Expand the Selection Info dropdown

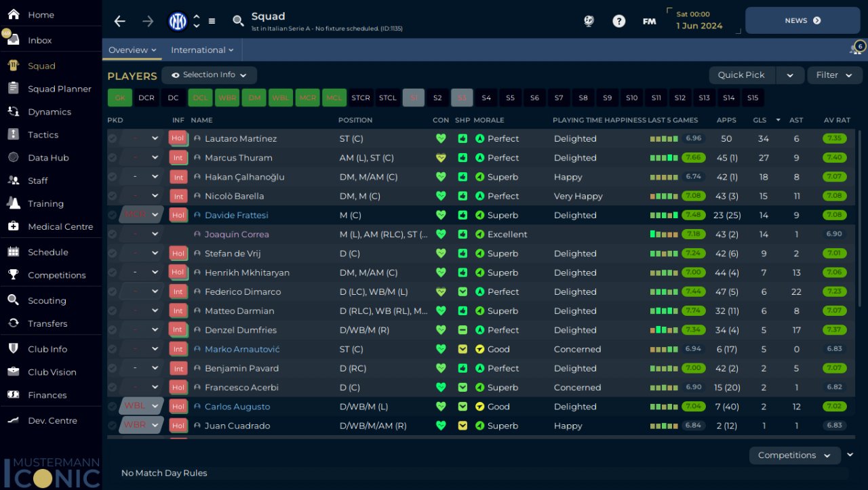click(209, 75)
